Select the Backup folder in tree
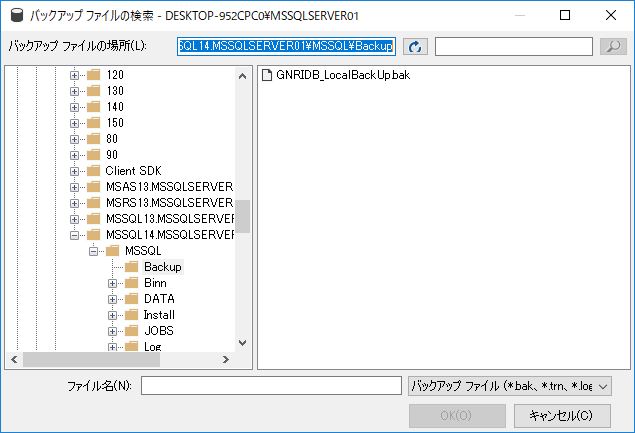 tap(162, 267)
